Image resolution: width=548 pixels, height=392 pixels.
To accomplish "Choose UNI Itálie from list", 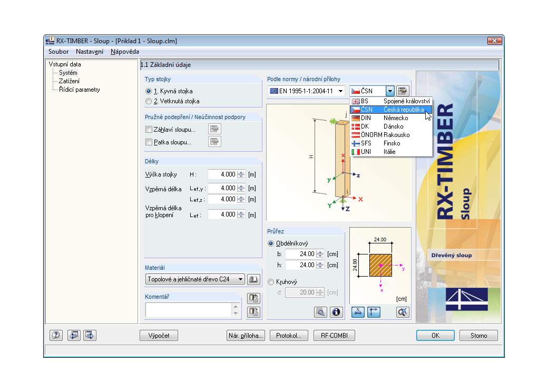I will click(391, 152).
